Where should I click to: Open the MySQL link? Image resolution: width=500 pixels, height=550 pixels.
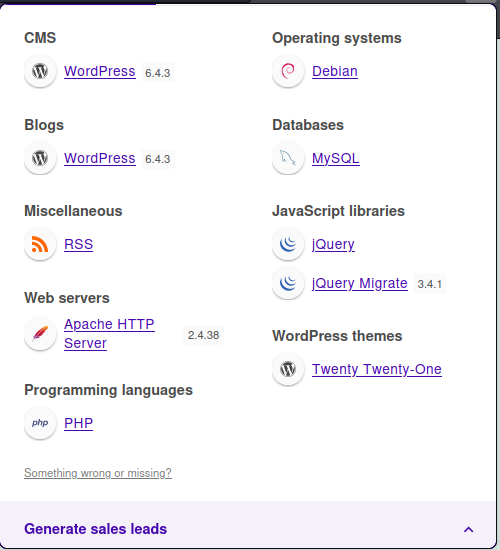tap(336, 159)
